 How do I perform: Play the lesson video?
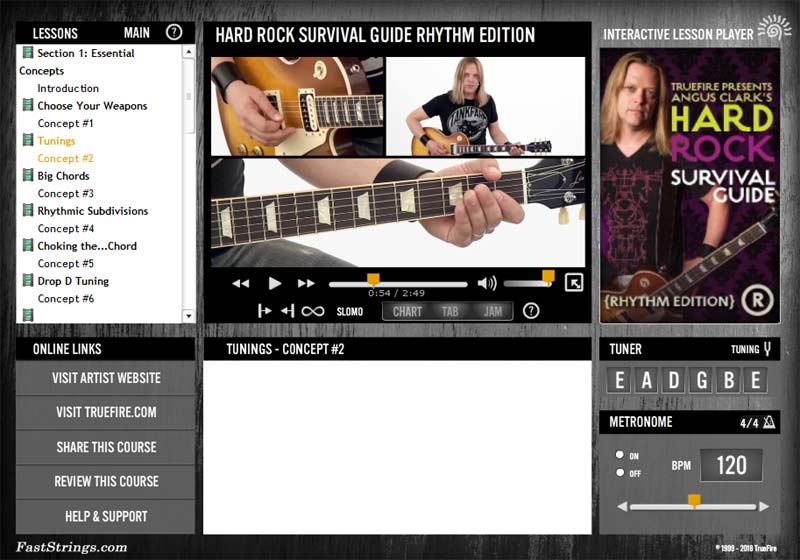click(274, 283)
